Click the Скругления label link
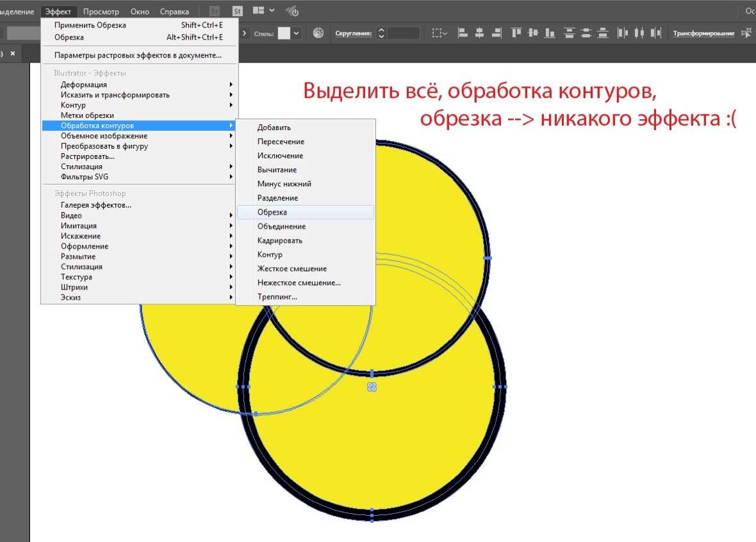 coord(354,33)
